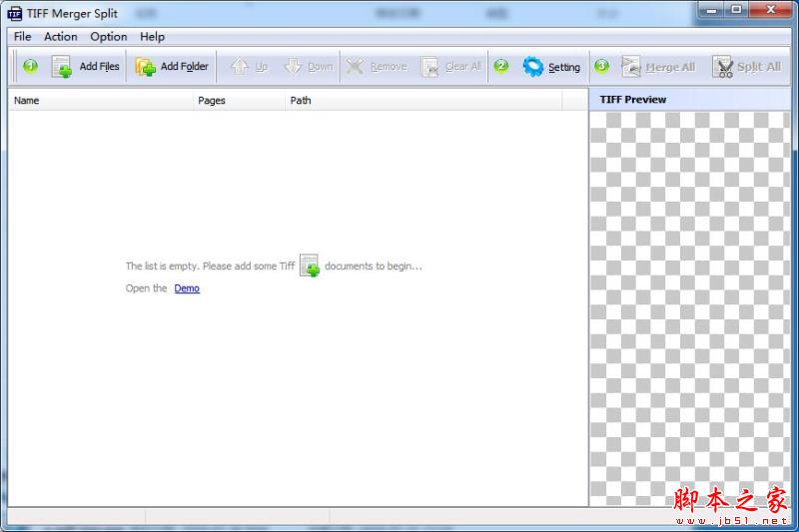The image size is (799, 532).
Task: Click the Up arrow toolbar icon
Action: coord(239,66)
